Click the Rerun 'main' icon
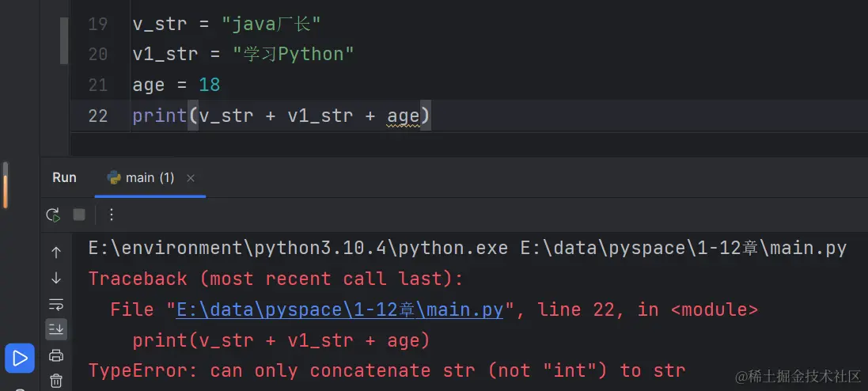The image size is (868, 391). click(53, 214)
